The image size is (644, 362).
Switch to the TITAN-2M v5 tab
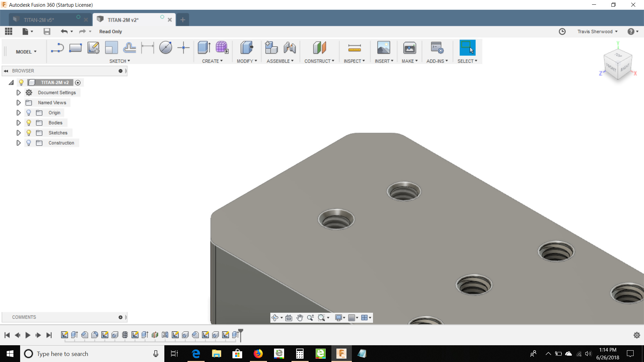click(x=39, y=20)
